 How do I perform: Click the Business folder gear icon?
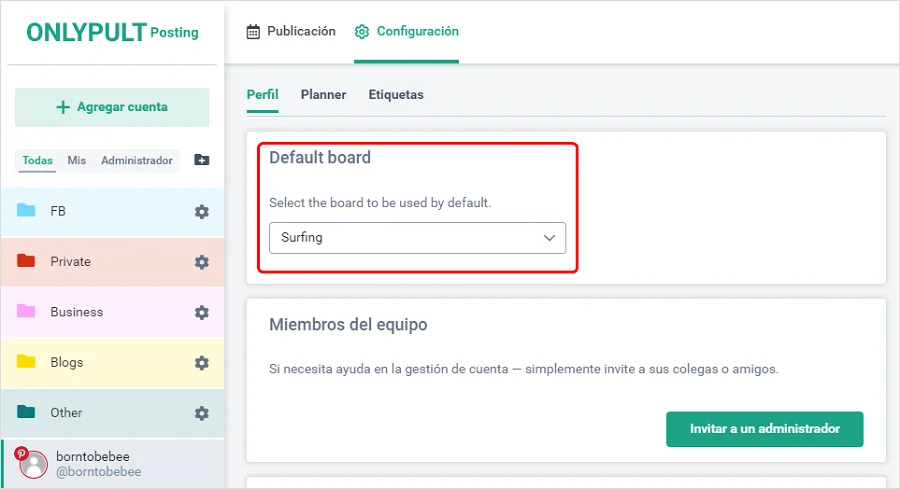202,312
